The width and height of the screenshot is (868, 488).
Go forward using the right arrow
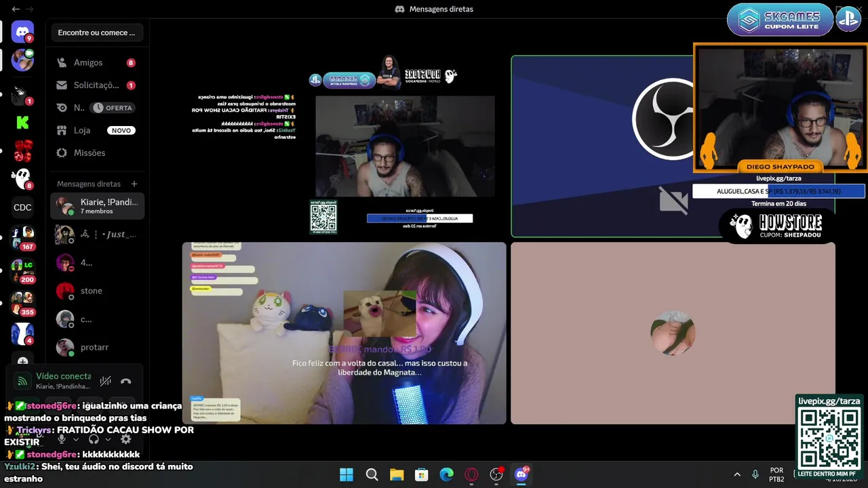click(x=30, y=9)
